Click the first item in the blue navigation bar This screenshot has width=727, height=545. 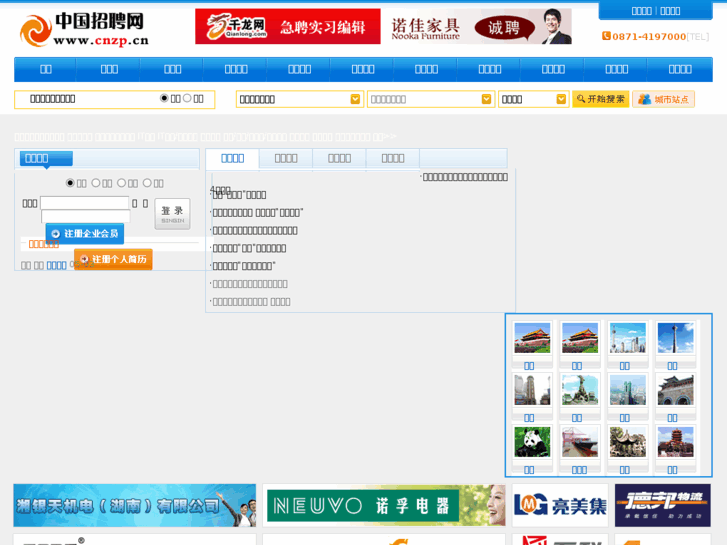click(x=45, y=70)
